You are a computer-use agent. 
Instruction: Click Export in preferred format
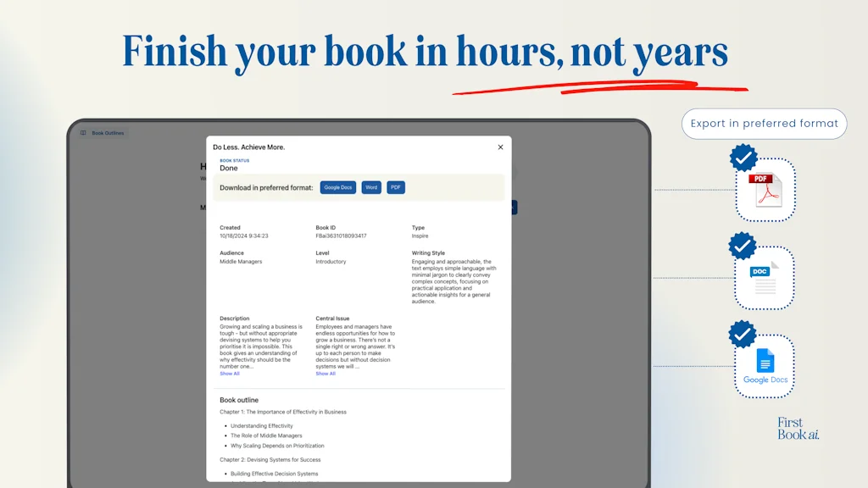pos(763,124)
